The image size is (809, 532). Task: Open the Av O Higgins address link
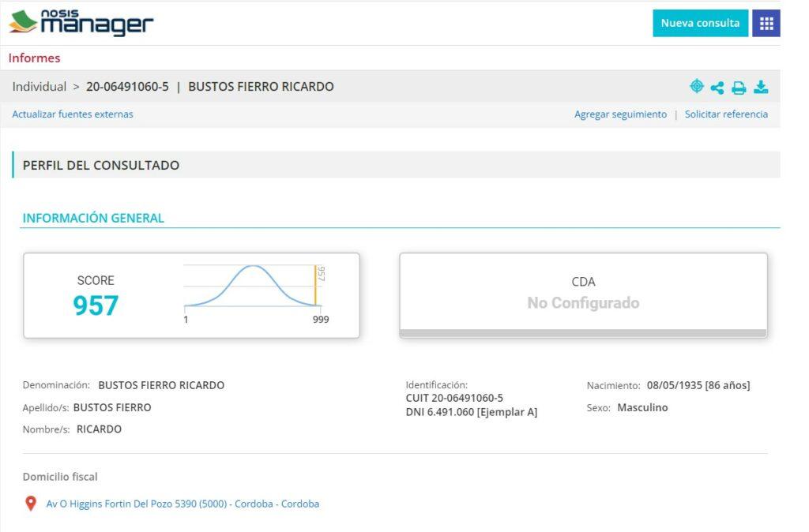pos(182,504)
